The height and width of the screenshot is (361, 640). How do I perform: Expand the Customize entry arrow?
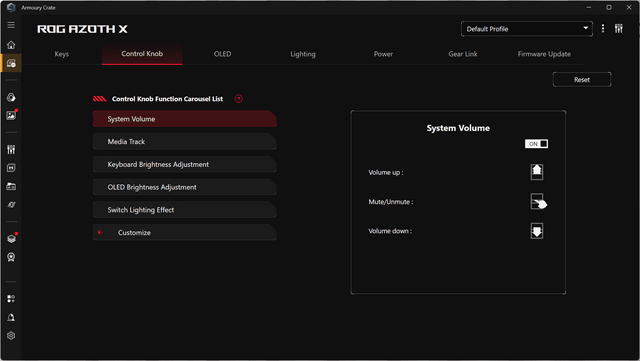(x=100, y=232)
